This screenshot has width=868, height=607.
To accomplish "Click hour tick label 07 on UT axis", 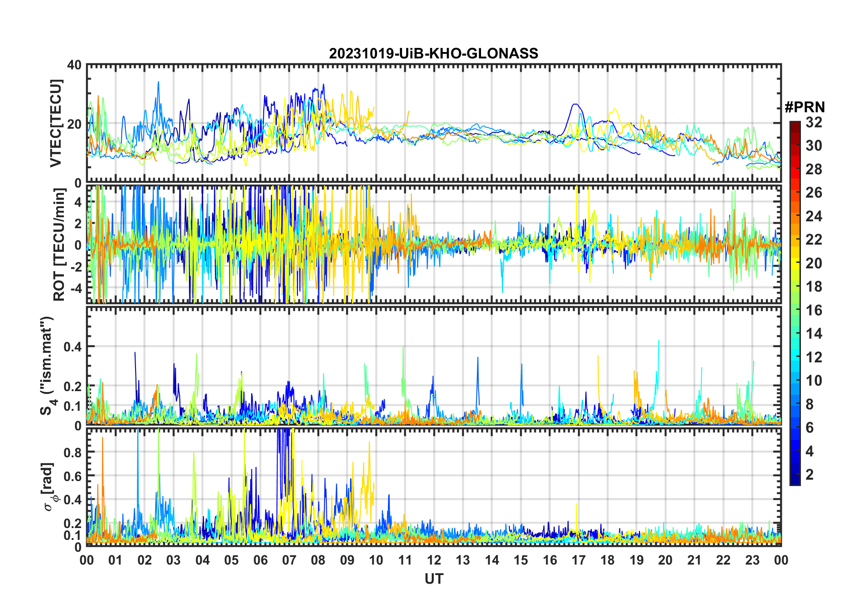I will point(289,560).
